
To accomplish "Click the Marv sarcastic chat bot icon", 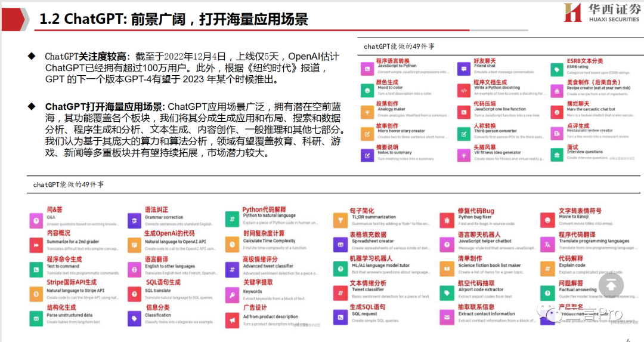I will point(557,112).
